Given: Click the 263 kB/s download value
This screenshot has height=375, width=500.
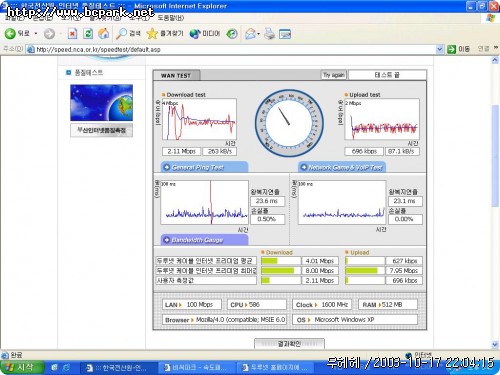Looking at the screenshot, I should tap(219, 151).
